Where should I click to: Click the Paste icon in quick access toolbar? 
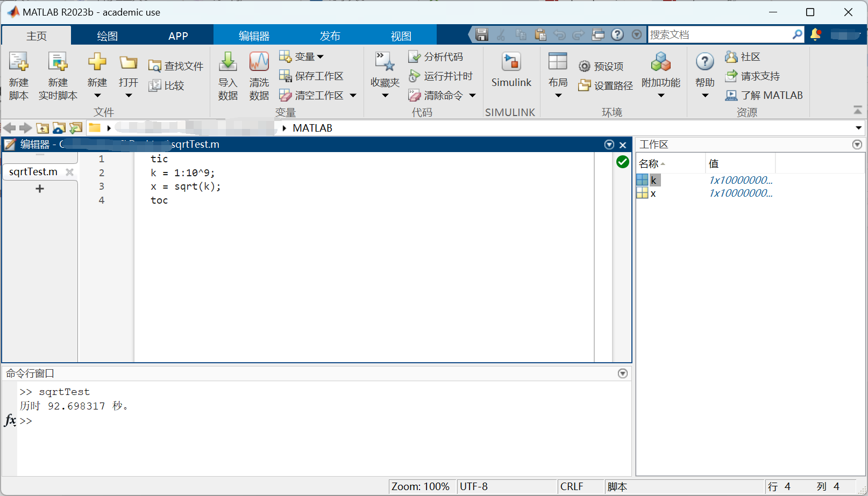tap(540, 34)
